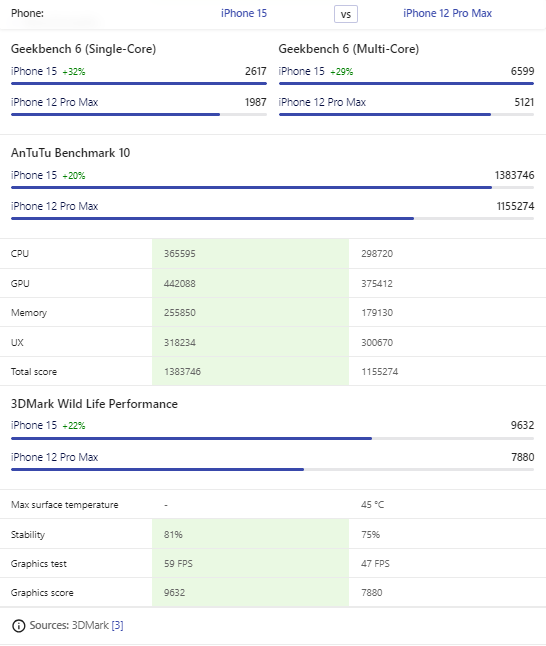Open the iPhone 12 Pro Max header link

coord(448,13)
